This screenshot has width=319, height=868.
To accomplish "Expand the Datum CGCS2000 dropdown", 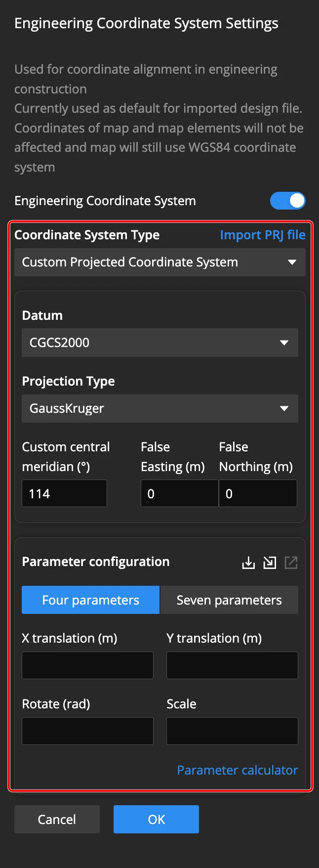I will [159, 343].
